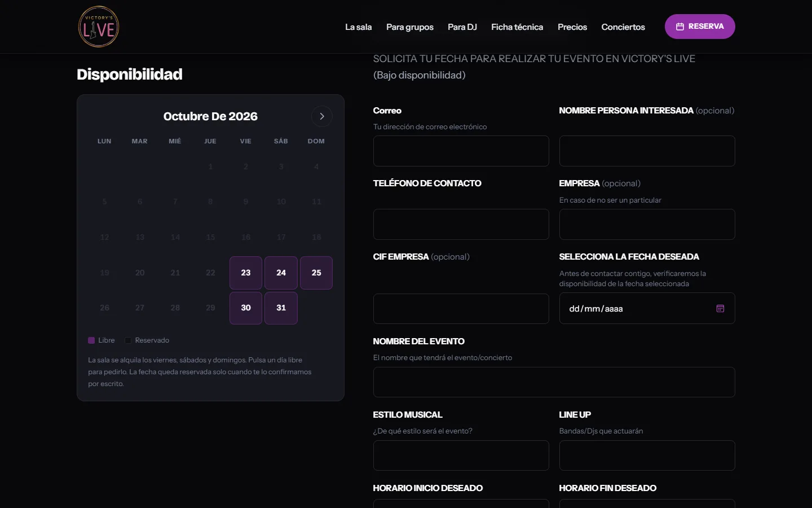Focus the Correo email input field
The height and width of the screenshot is (508, 812).
(461, 151)
